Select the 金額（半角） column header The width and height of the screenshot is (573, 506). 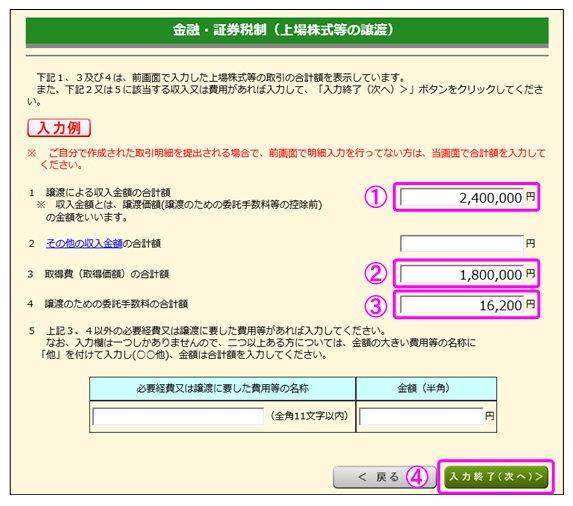[x=426, y=389]
